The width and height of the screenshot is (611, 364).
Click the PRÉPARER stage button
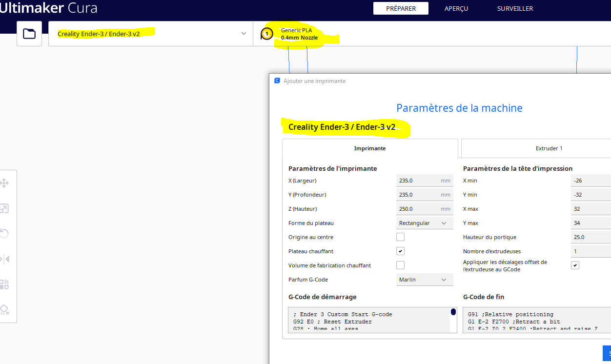pyautogui.click(x=401, y=9)
